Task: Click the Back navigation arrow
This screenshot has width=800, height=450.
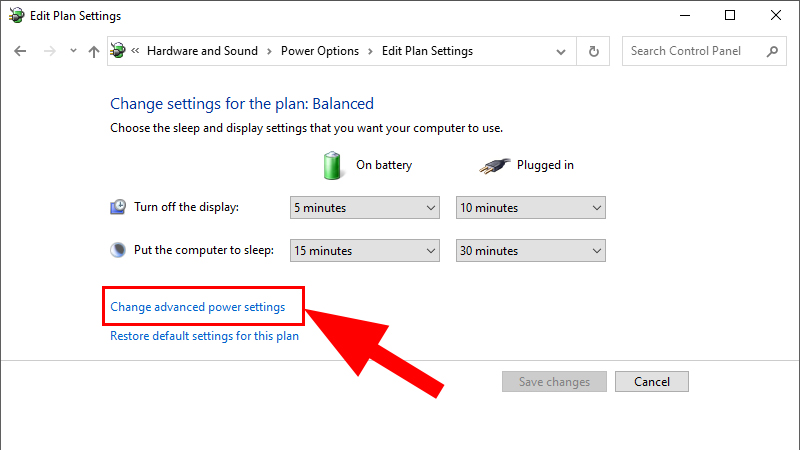Action: click(20, 51)
